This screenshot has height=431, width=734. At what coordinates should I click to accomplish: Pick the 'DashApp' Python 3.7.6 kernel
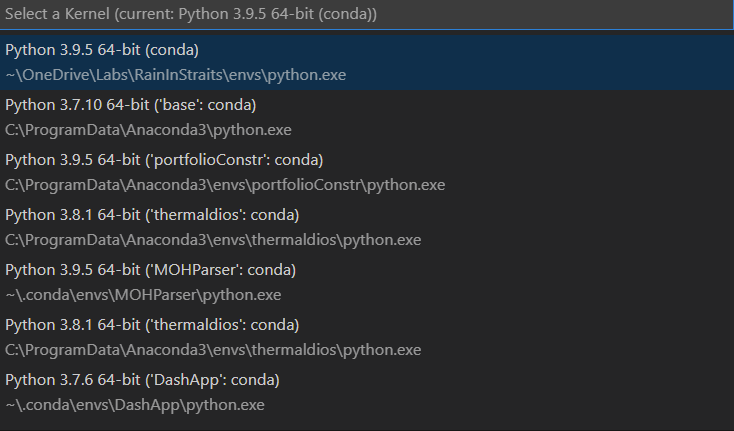(367, 392)
